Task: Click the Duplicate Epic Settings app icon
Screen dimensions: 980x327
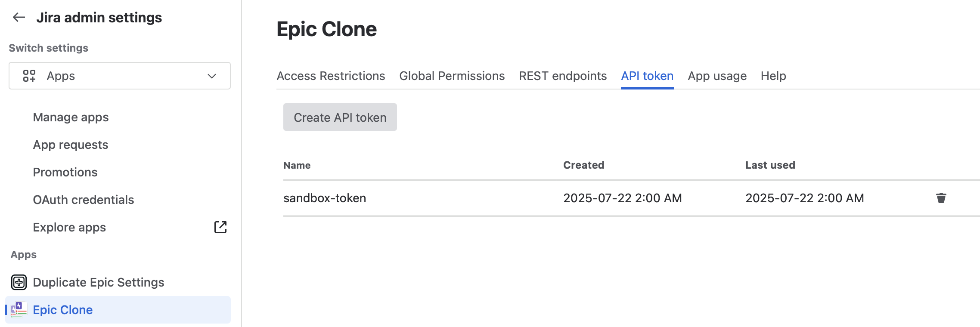Action: click(19, 282)
